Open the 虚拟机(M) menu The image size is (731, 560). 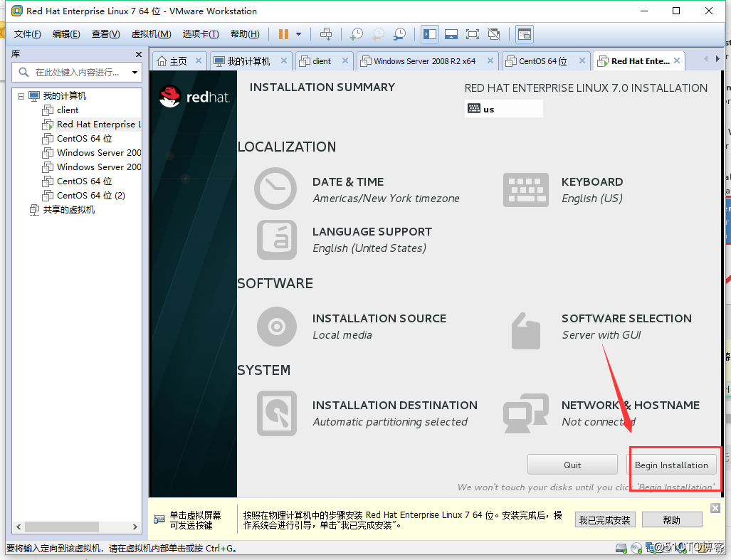pyautogui.click(x=151, y=34)
